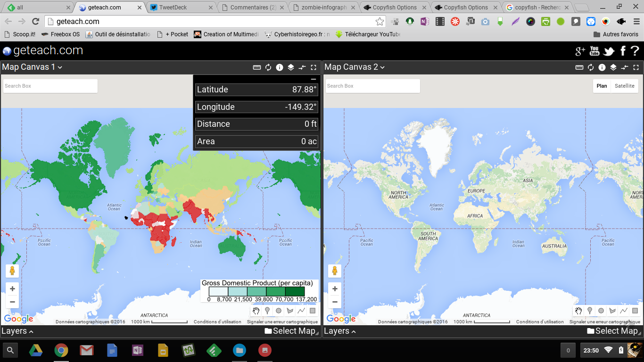Zoom in on Map Canvas 1

point(12,289)
